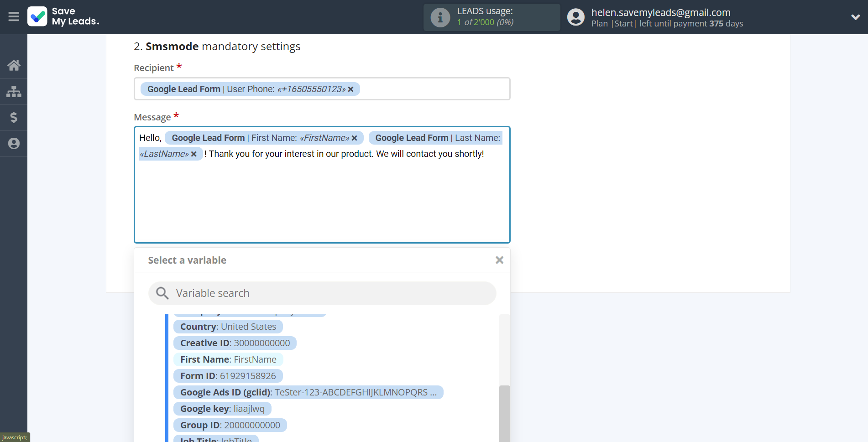Screen dimensions: 868x442
Task: Click the user avatar icon
Action: coord(576,17)
